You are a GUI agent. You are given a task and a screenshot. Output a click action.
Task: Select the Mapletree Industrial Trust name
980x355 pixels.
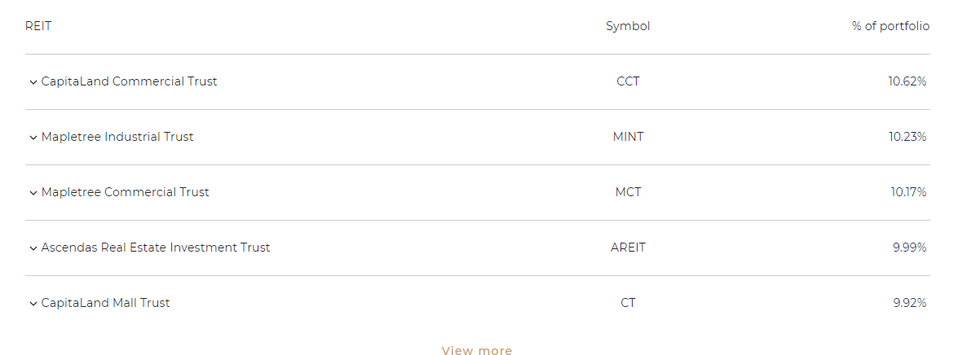coord(117,137)
